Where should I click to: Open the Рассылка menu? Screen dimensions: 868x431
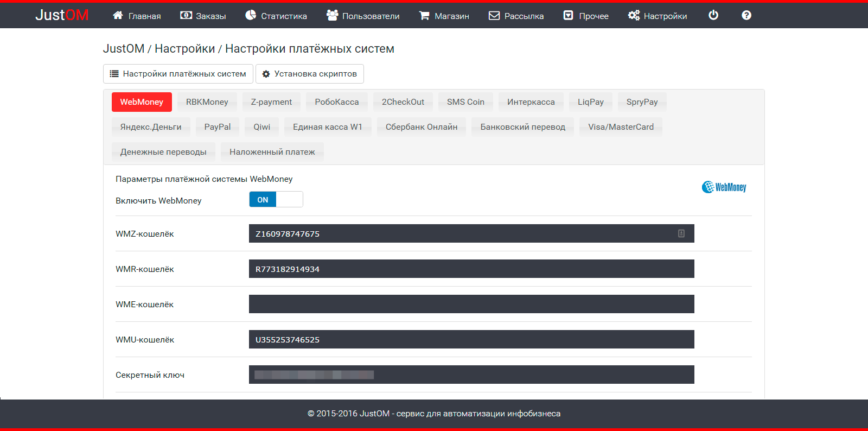[x=516, y=16]
